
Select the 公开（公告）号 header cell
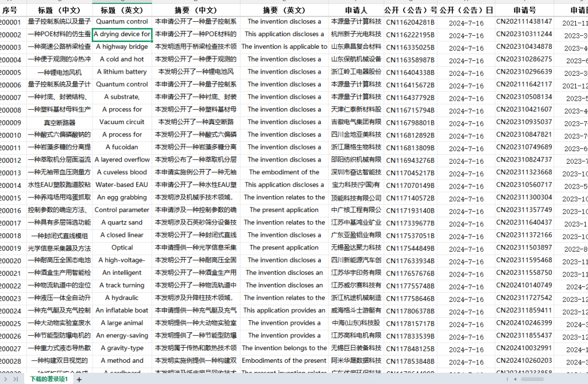[x=410, y=10]
